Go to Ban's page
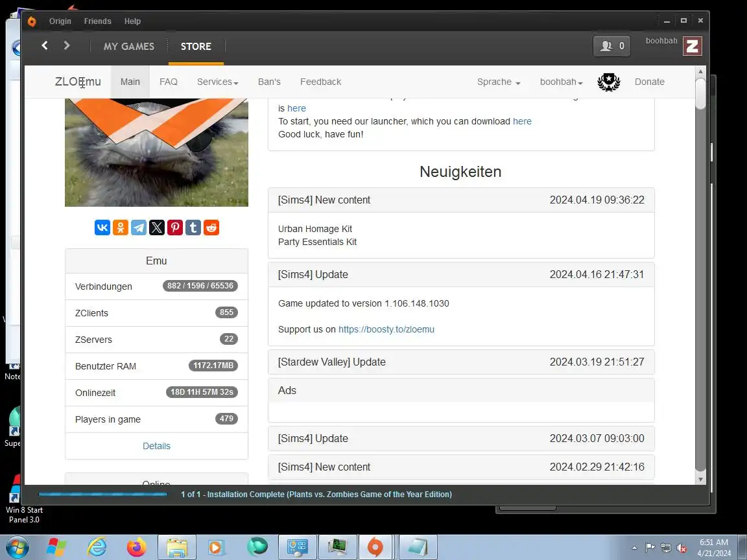 coord(269,82)
